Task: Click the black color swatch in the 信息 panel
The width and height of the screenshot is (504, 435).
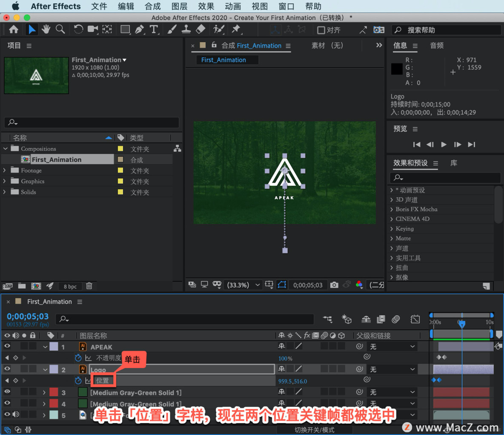Action: [x=396, y=69]
